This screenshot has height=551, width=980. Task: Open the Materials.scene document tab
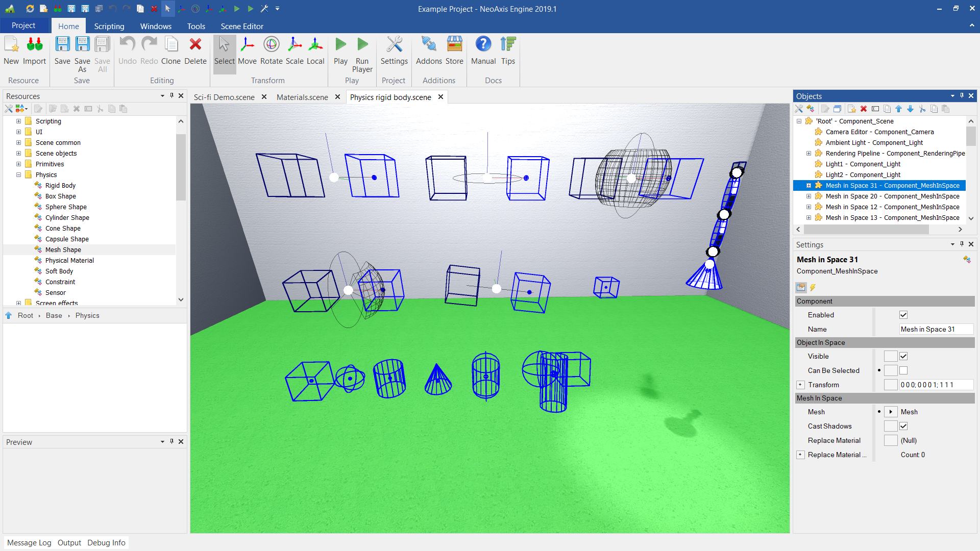tap(302, 97)
